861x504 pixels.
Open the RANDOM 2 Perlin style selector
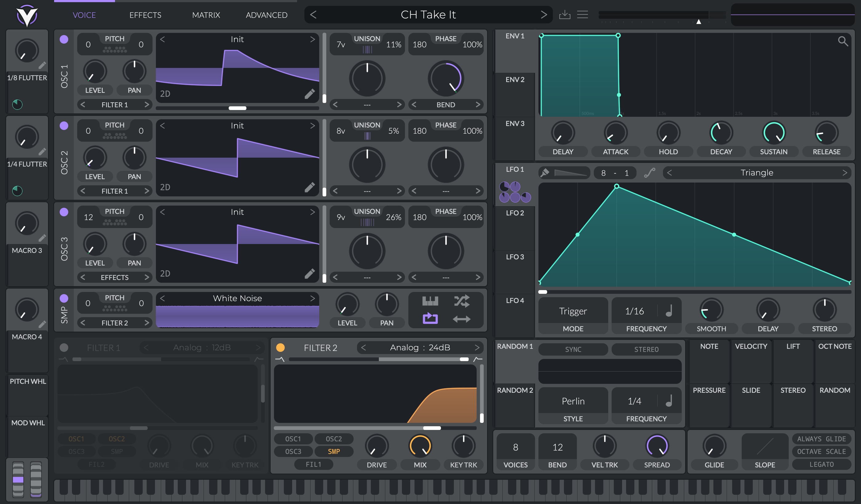coord(573,401)
